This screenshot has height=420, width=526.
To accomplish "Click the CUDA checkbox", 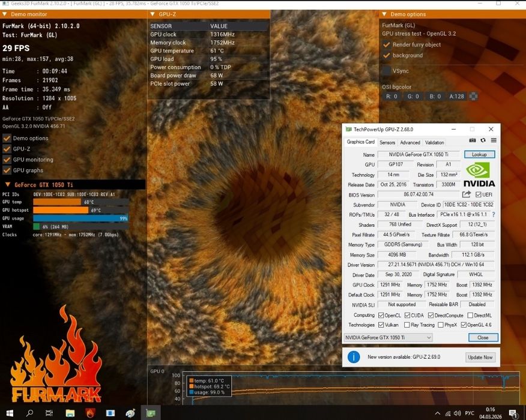I will click(x=407, y=316).
